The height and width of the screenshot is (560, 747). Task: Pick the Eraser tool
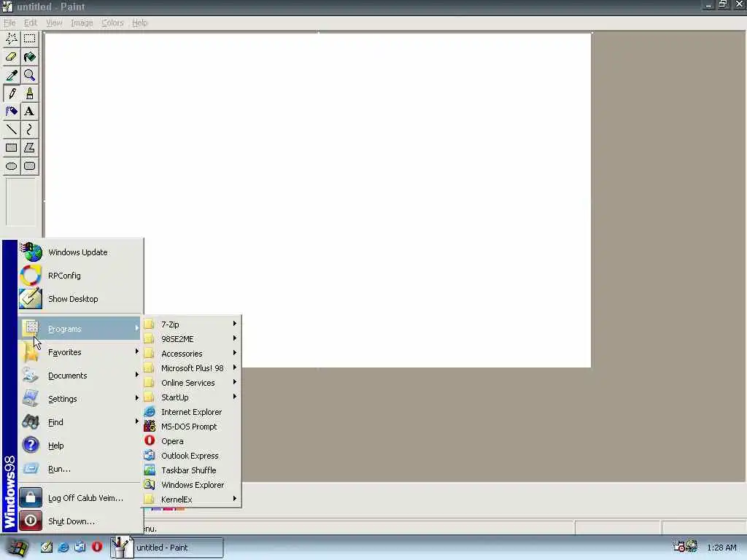click(12, 57)
